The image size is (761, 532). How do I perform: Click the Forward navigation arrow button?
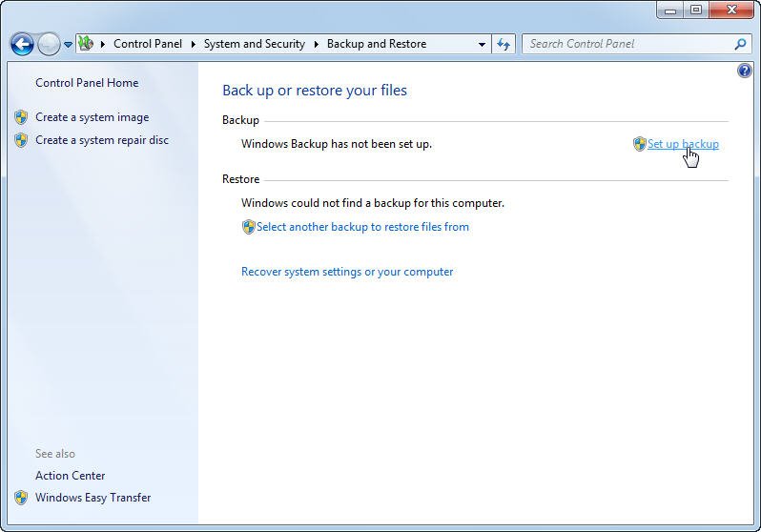[49, 44]
